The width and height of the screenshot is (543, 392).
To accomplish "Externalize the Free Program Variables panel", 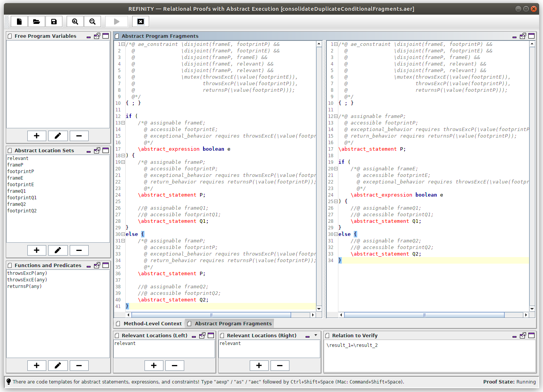I will (x=97, y=36).
